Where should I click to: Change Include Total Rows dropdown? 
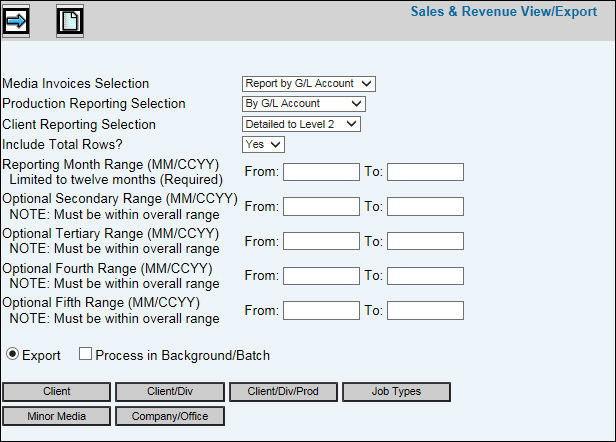264,144
